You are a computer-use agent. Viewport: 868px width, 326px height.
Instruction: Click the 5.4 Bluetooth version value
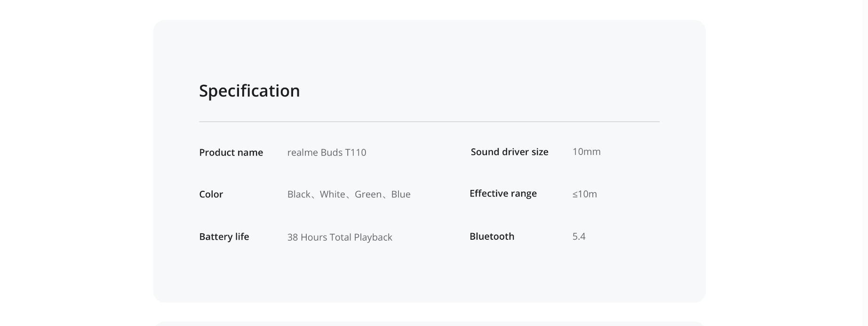[x=579, y=236]
